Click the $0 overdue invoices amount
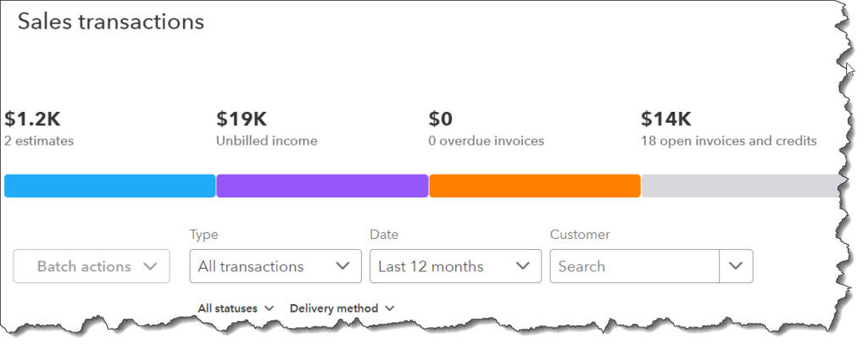This screenshot has width=868, height=350. (x=441, y=119)
